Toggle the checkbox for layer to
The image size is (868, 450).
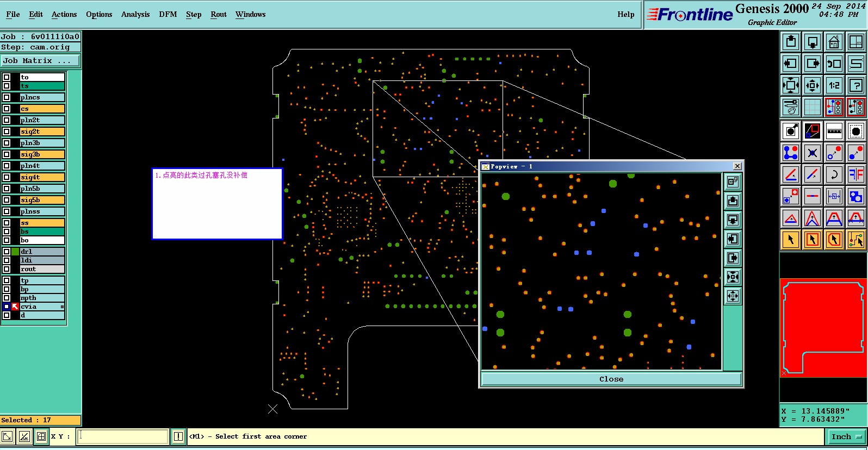pos(7,77)
